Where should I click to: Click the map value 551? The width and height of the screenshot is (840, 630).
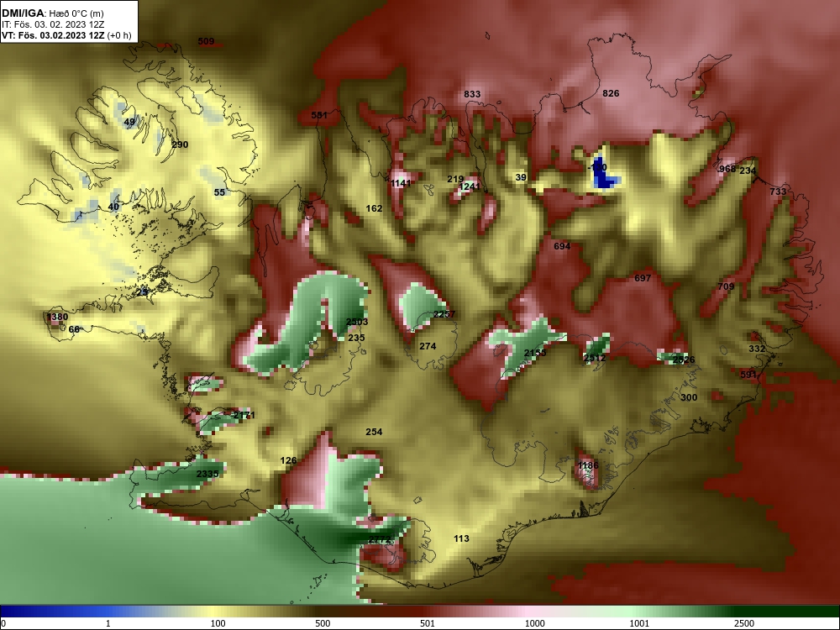click(319, 115)
